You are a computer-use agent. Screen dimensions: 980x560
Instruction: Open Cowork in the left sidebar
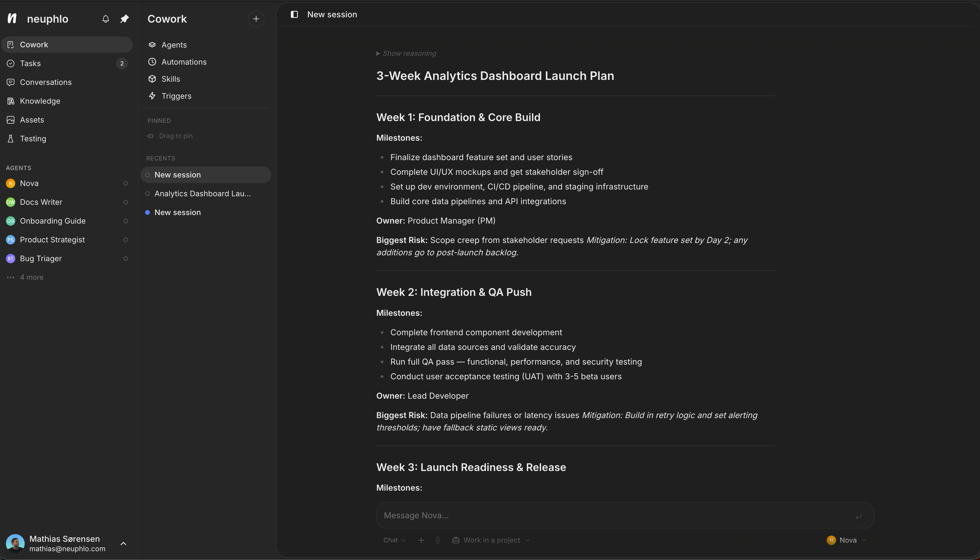67,45
